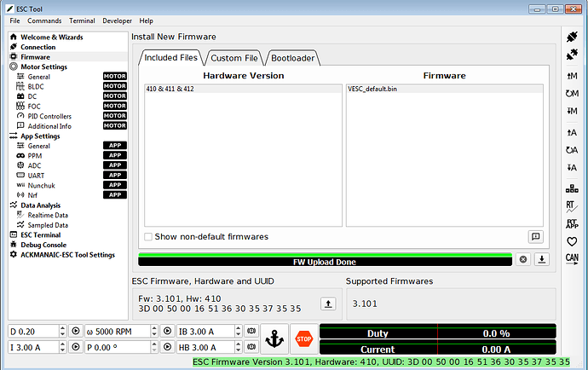Open PID Controllers motor settings page
588x370 pixels.
[49, 116]
